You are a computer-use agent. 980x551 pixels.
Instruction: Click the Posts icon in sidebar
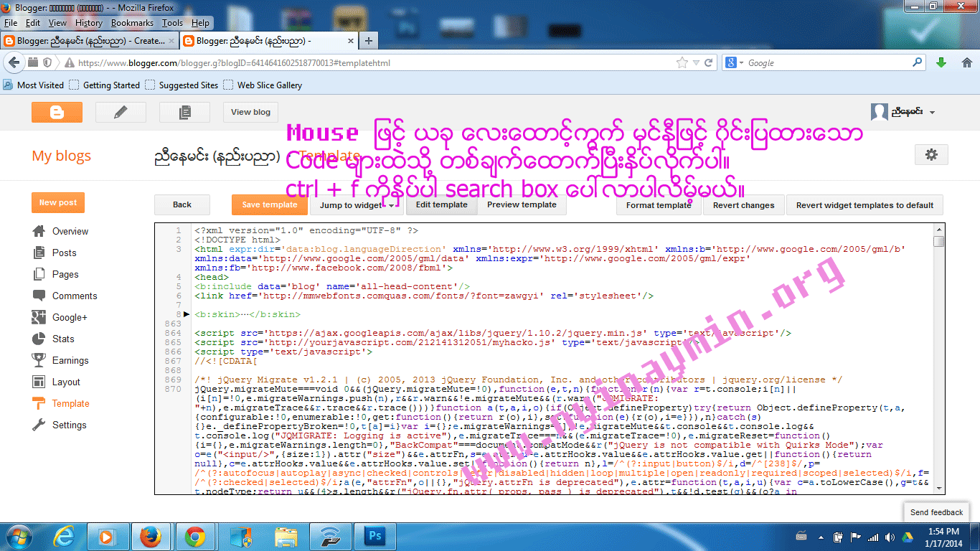tap(39, 253)
